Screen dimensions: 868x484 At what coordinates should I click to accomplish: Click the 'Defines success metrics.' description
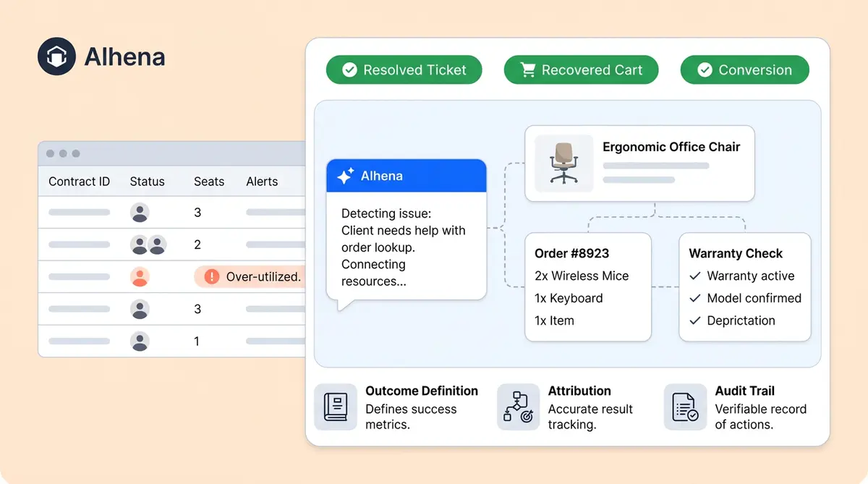pos(411,417)
